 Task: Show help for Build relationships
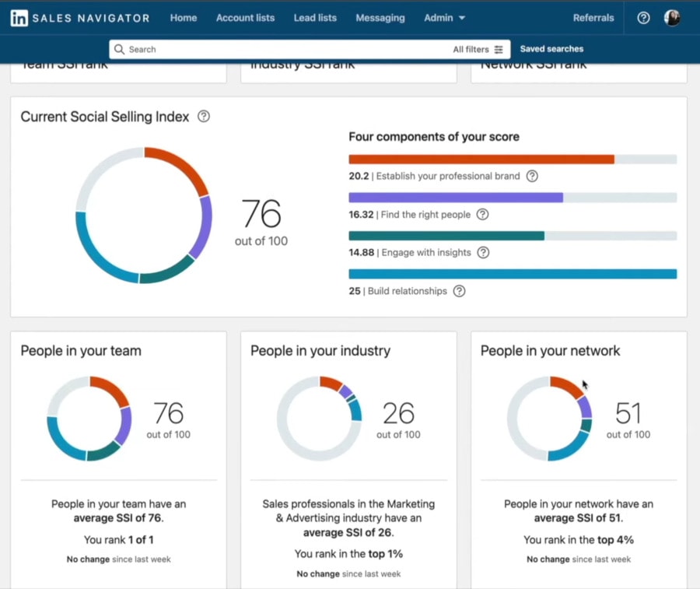(459, 291)
